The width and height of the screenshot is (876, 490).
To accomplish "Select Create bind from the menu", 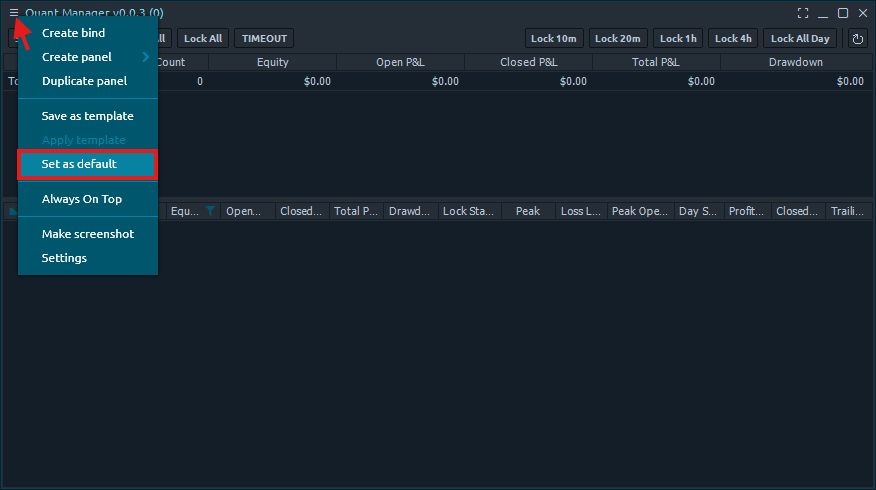I will [73, 33].
